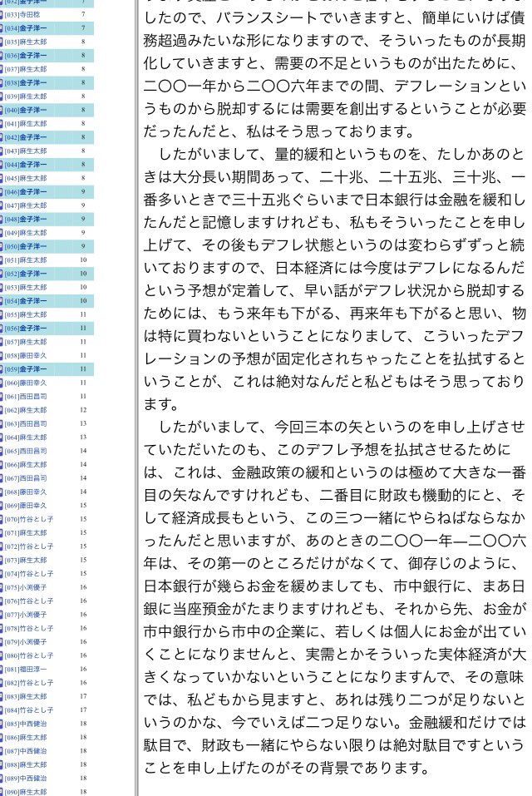Jump to speech [079]小渕優子
Viewport: 532px width, 796px height.
(x=26, y=642)
